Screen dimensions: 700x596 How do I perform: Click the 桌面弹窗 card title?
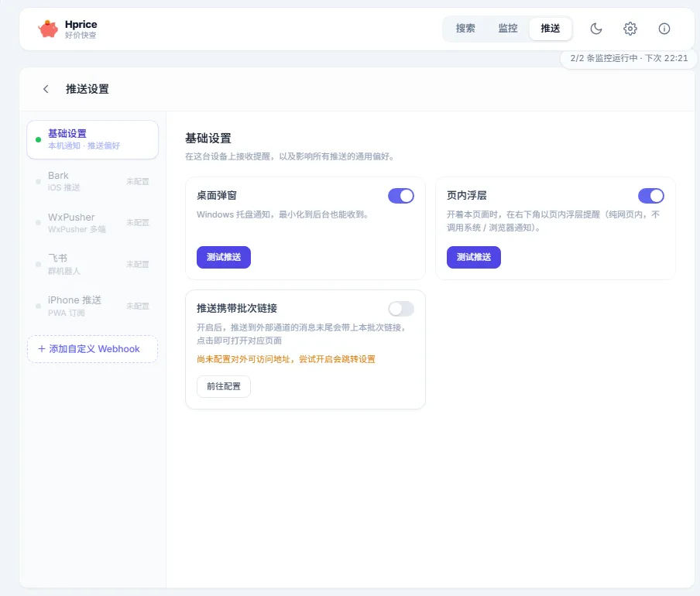217,195
